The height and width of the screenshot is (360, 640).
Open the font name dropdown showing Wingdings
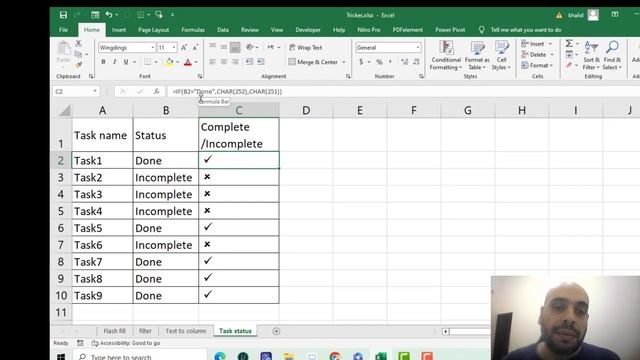click(x=153, y=48)
